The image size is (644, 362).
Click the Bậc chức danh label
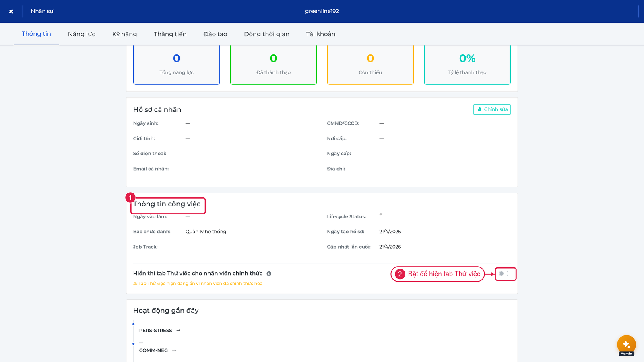[x=152, y=232]
